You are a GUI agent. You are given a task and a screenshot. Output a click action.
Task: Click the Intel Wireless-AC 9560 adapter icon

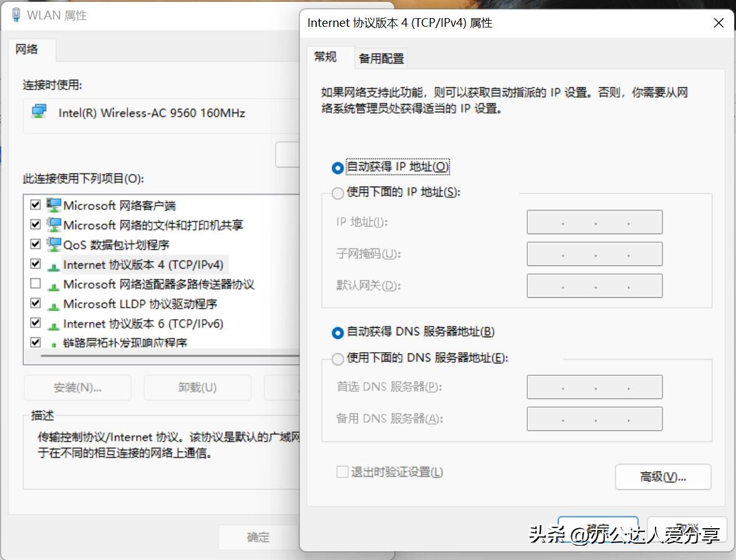point(36,112)
